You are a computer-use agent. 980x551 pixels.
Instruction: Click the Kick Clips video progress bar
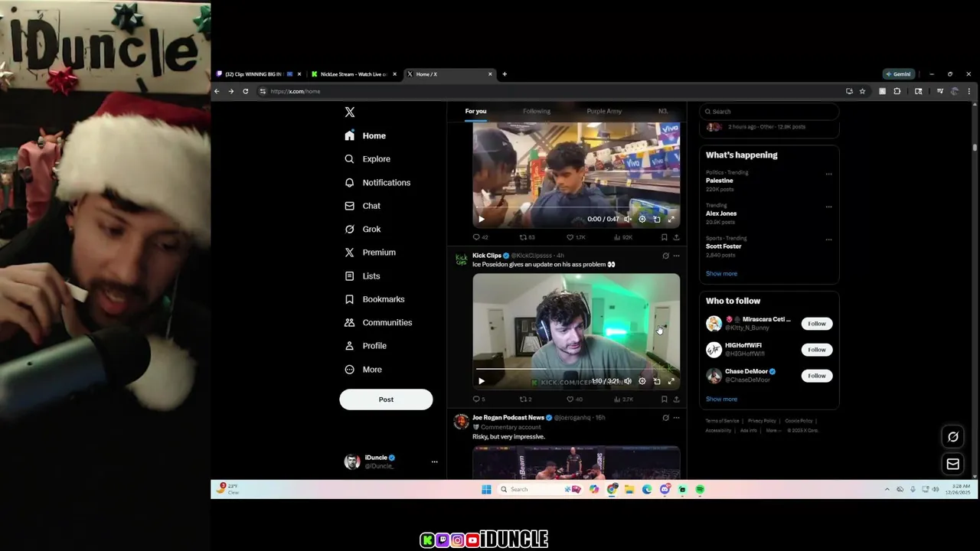click(576, 370)
